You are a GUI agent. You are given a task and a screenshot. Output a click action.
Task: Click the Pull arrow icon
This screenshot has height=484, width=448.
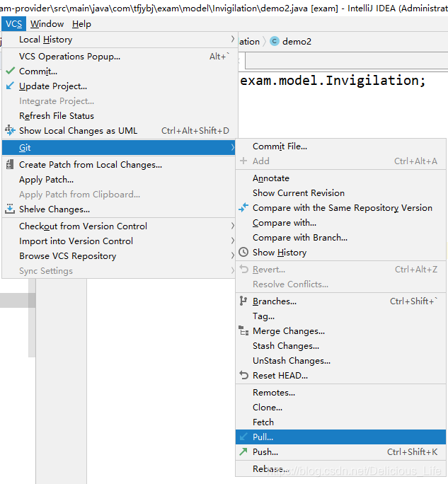[x=243, y=437]
